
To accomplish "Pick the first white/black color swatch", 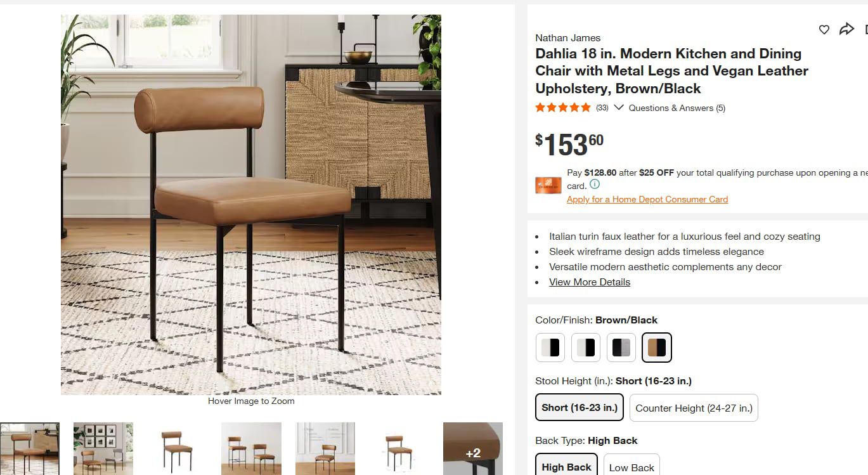I will tap(550, 348).
